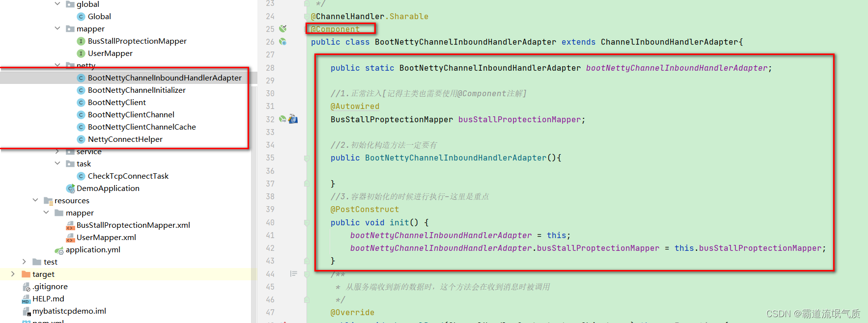Open the UserMapper interface file
The image size is (868, 323).
[110, 54]
